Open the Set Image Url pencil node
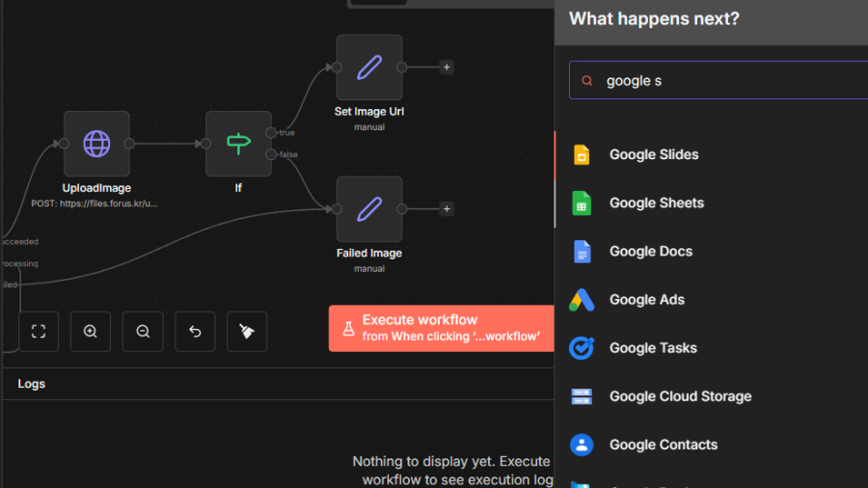This screenshot has width=868, height=488. pyautogui.click(x=369, y=68)
